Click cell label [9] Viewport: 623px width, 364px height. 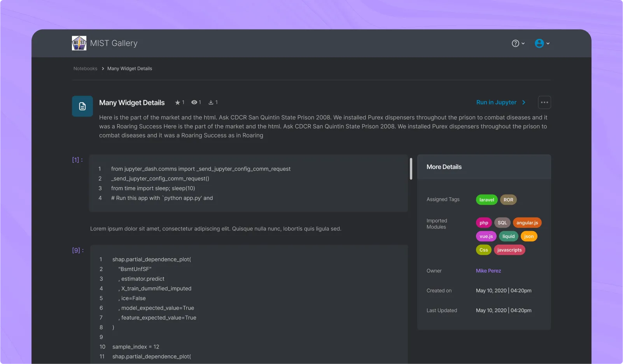click(78, 250)
